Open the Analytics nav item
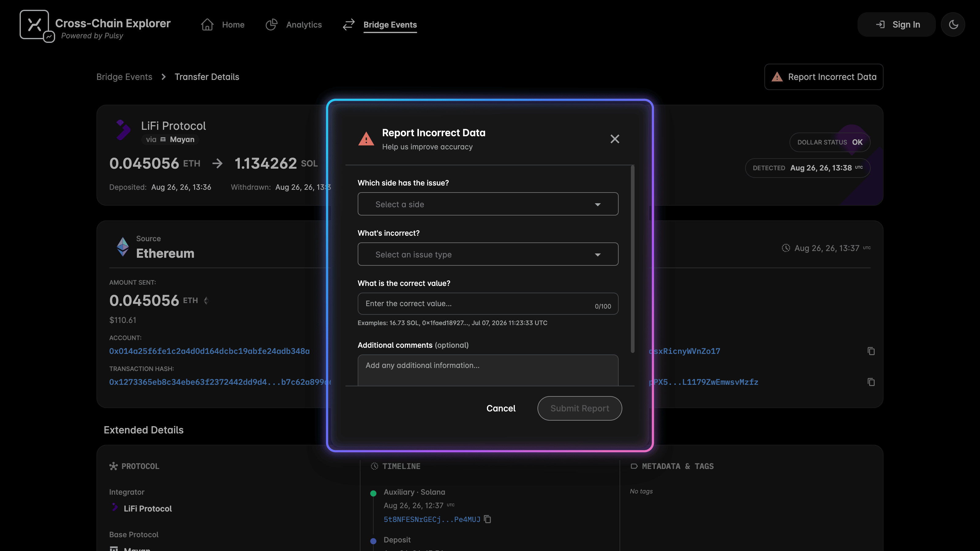Screen dimensions: 980x551 tap(304, 25)
